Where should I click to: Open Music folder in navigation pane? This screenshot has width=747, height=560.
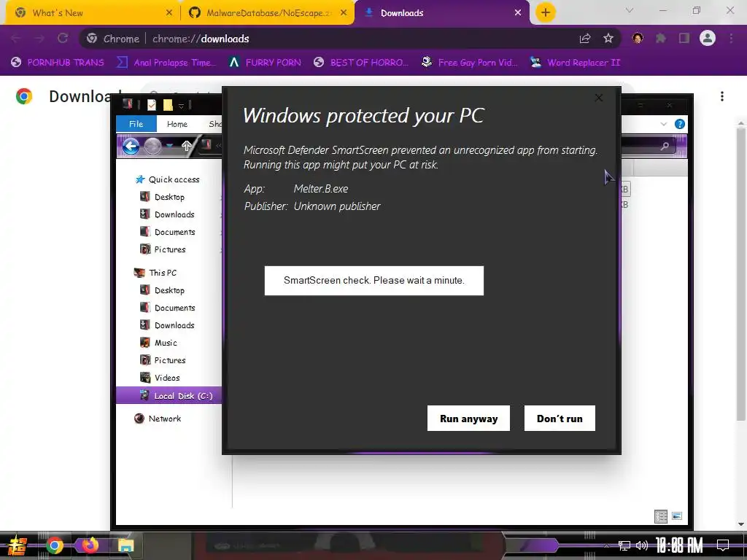coord(158,343)
